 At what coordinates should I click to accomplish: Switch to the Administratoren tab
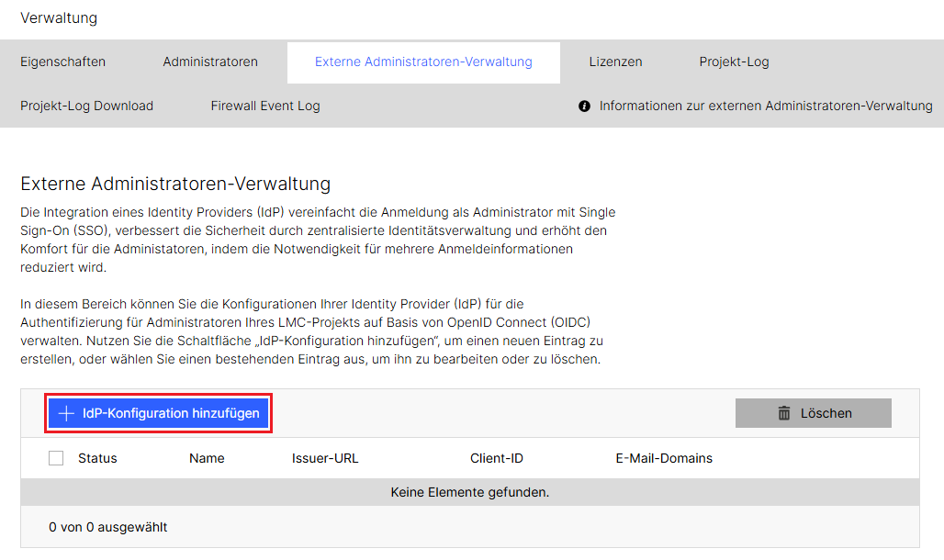tap(209, 62)
